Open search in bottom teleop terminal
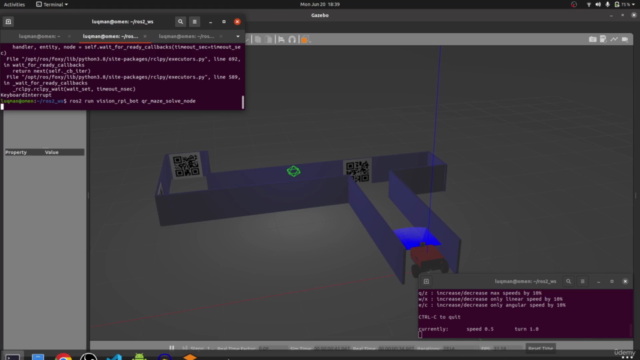The width and height of the screenshot is (640, 360). pos(568,281)
